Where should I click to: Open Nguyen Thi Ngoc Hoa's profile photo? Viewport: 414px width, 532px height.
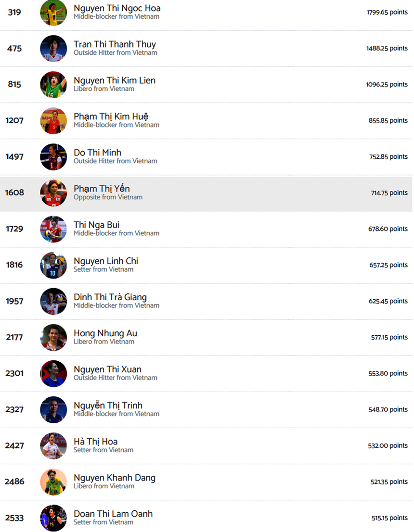click(53, 13)
